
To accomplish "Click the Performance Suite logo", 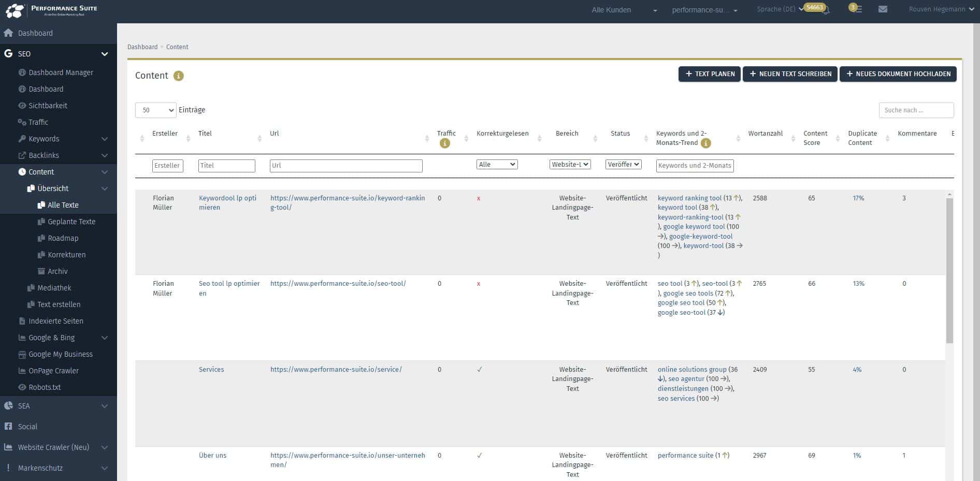I will click(x=51, y=10).
